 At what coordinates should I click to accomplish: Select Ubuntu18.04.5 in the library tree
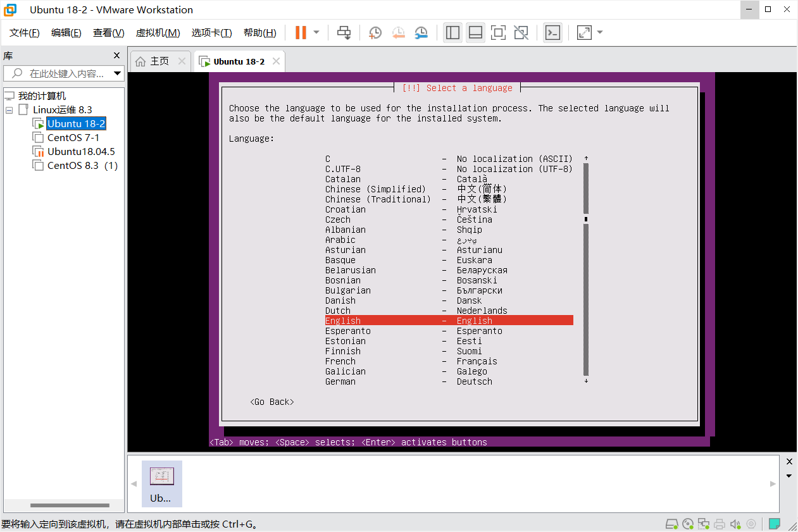click(81, 152)
